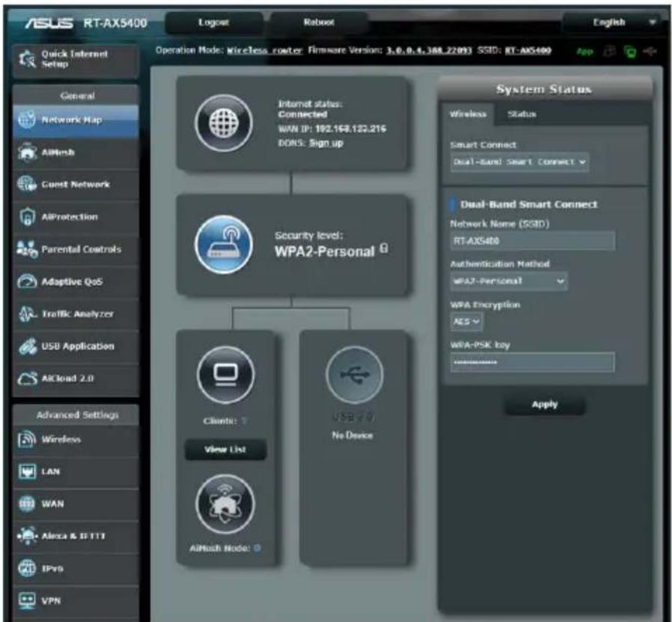This screenshot has height=622, width=672.
Task: Click the WAN IP address text
Action: click(x=350, y=129)
